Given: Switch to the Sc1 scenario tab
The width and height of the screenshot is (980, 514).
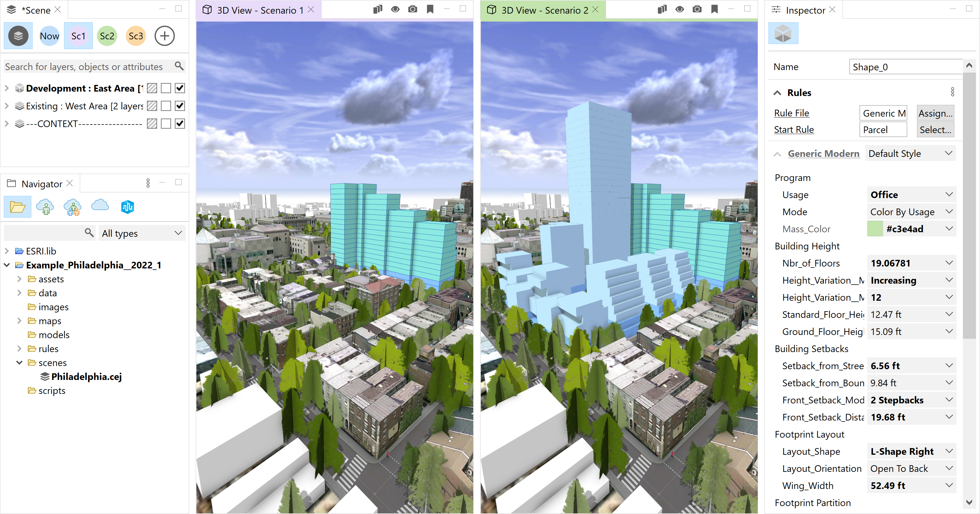Looking at the screenshot, I should coord(79,35).
